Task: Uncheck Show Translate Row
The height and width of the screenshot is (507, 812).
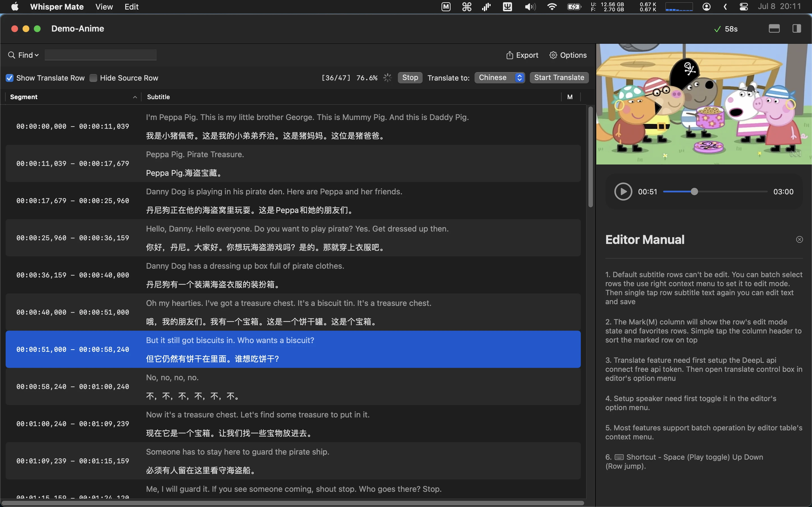Action: [9, 78]
